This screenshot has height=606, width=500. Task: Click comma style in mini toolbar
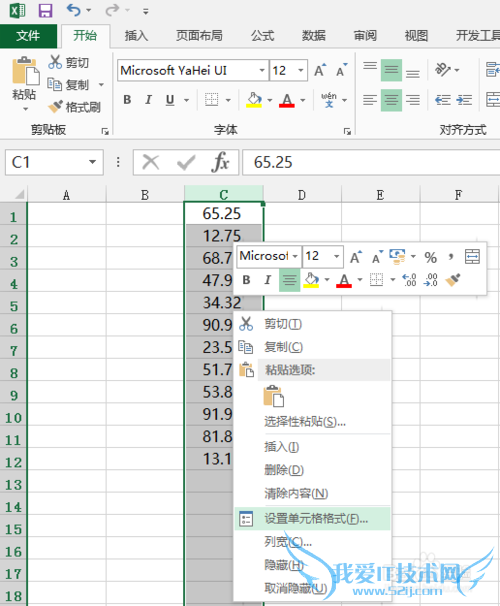pos(451,257)
